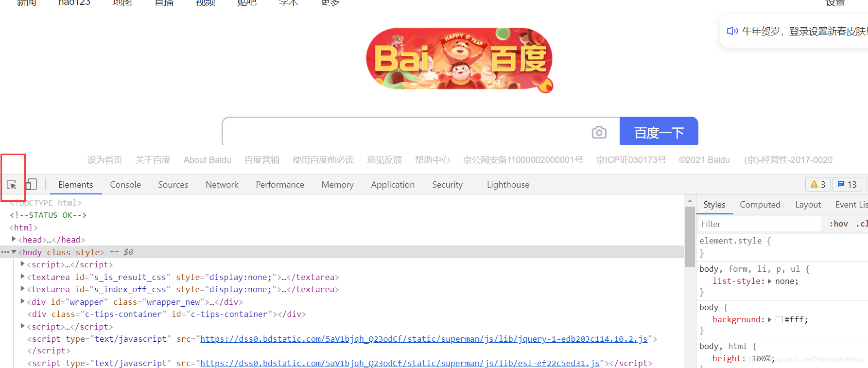Toggle the device toolbar icon
Screen dimensions: 868x368
[x=31, y=185]
